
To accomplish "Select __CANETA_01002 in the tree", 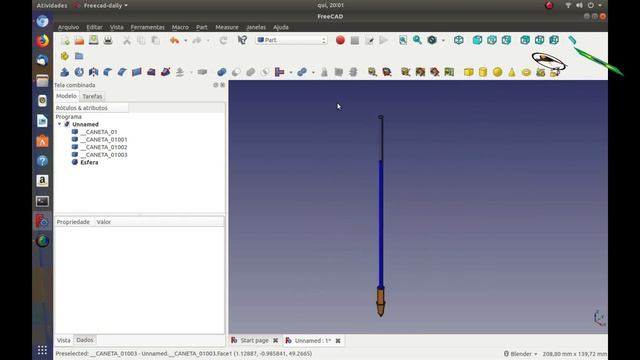I will click(x=104, y=147).
